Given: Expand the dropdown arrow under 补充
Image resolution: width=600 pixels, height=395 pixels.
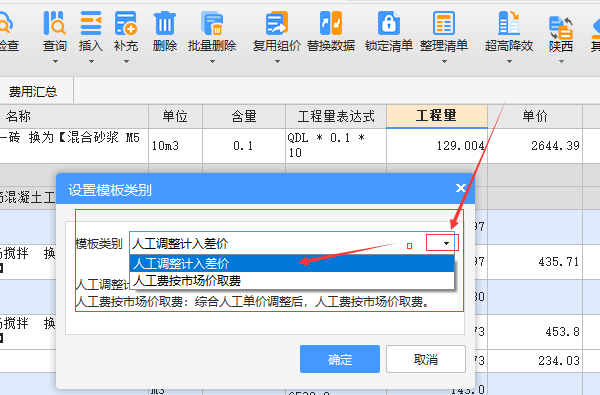Looking at the screenshot, I should pos(126,62).
